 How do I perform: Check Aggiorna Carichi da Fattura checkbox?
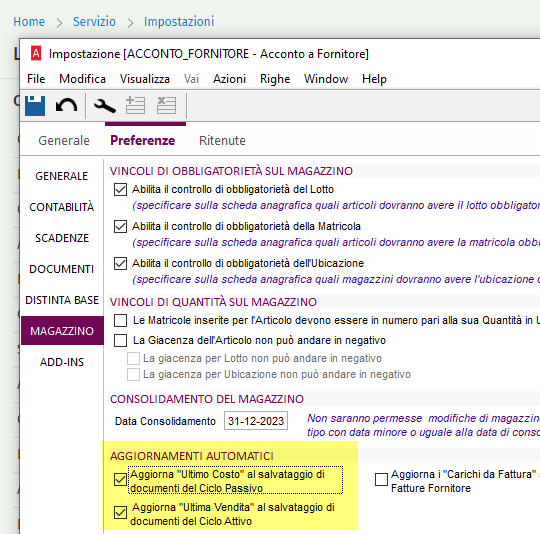[x=381, y=479]
